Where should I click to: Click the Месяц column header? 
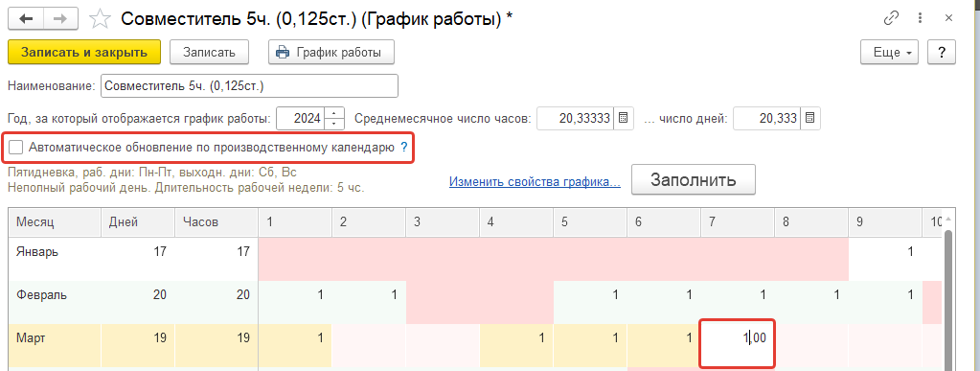(x=55, y=222)
